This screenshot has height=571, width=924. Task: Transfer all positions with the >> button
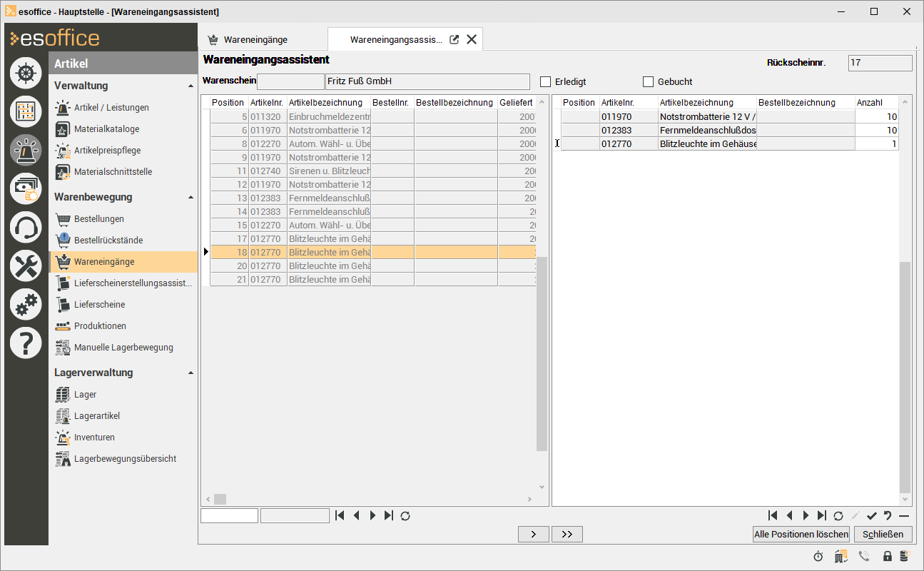pos(567,534)
